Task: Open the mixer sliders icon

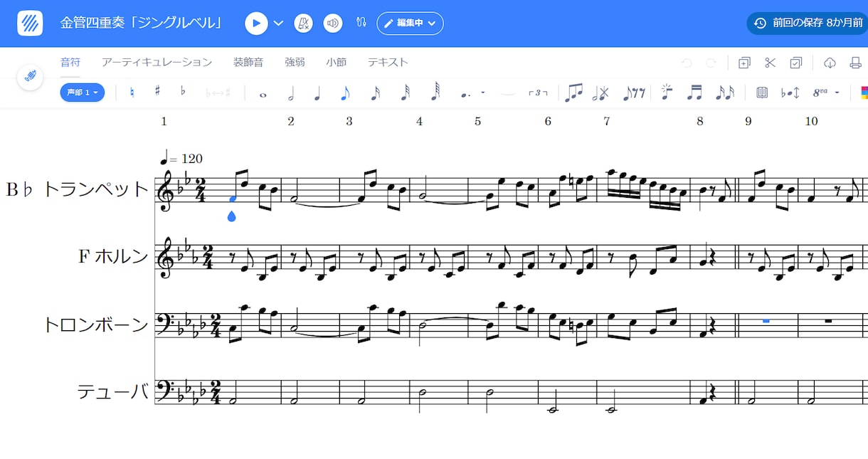Action: [x=361, y=23]
